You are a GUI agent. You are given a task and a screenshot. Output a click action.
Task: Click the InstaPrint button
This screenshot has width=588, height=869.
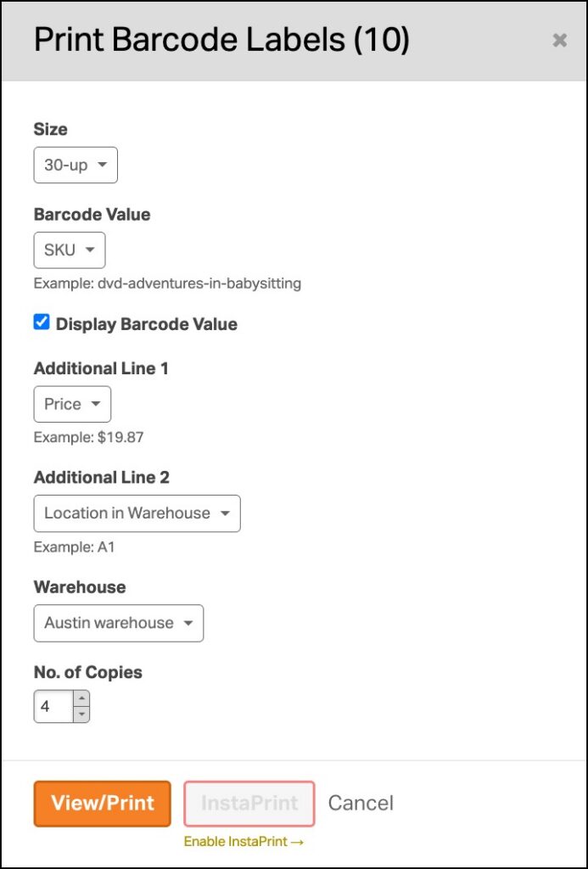[x=249, y=804]
